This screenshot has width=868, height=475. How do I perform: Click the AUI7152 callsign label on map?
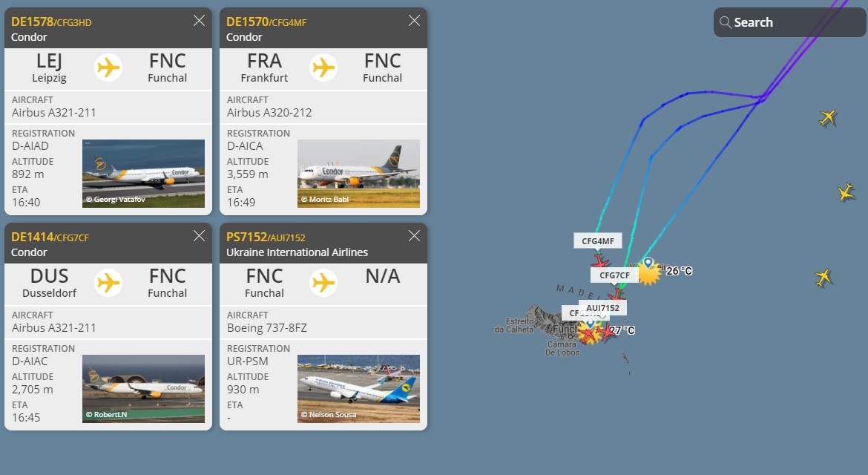[602, 307]
